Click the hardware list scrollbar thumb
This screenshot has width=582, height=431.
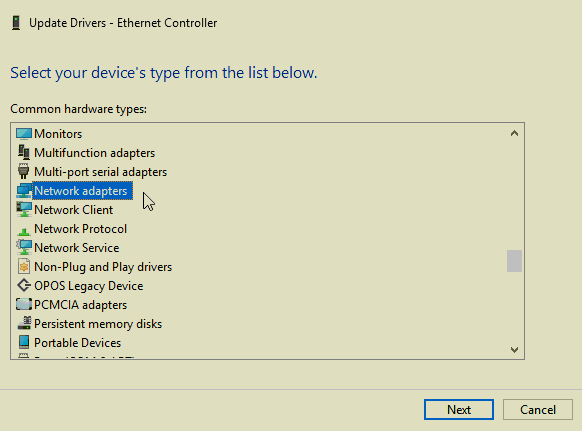pyautogui.click(x=514, y=261)
